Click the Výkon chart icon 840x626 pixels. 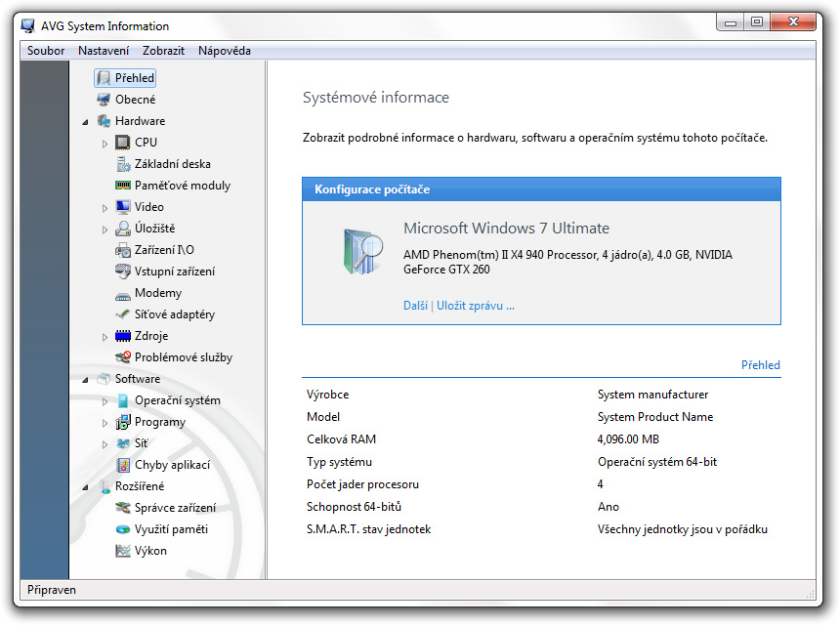(123, 551)
